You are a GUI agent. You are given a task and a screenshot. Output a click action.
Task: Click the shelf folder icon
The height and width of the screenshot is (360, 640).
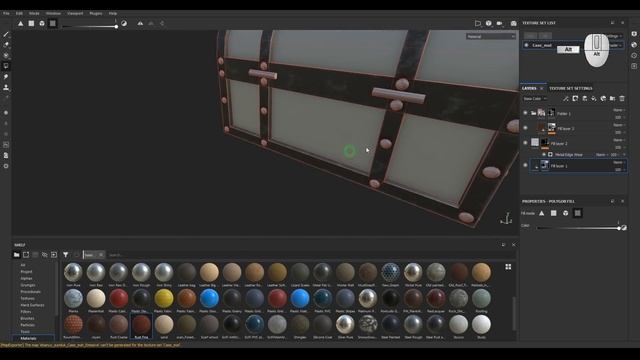coord(17,255)
